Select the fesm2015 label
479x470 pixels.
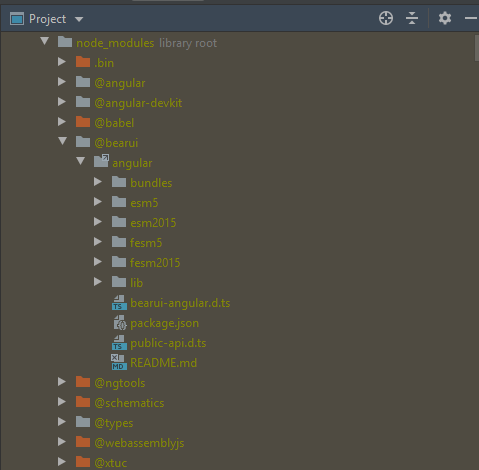tap(155, 263)
